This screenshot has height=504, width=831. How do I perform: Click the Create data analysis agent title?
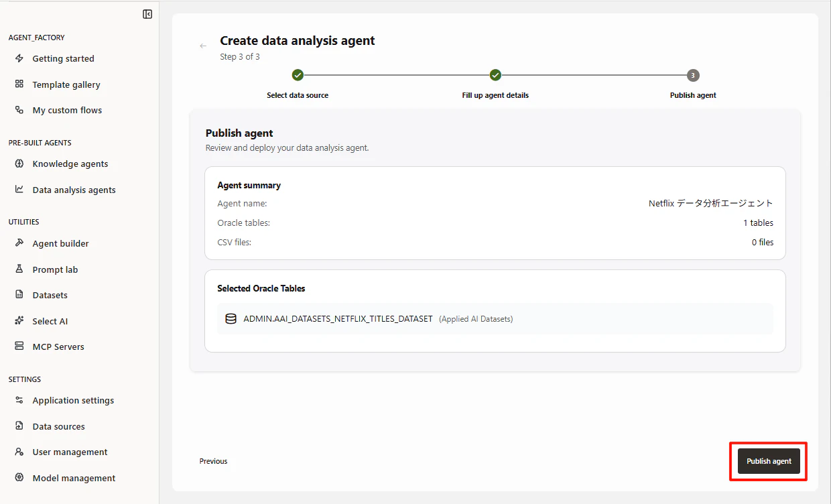[298, 40]
